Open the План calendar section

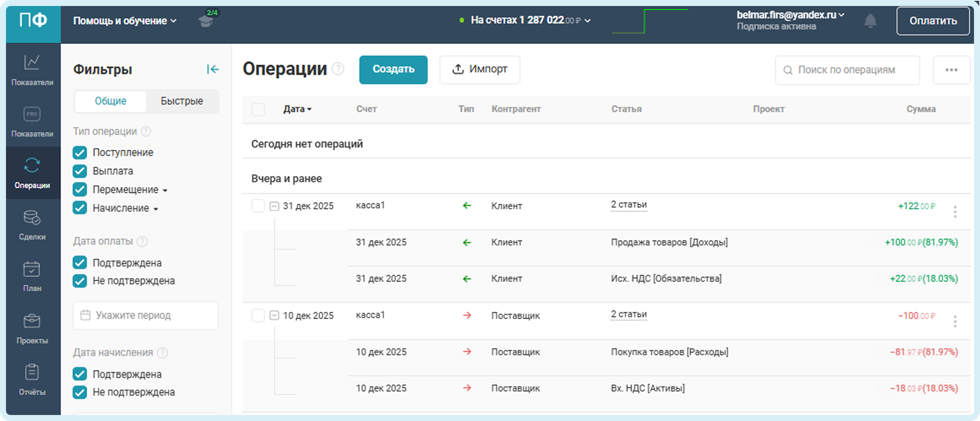(32, 277)
